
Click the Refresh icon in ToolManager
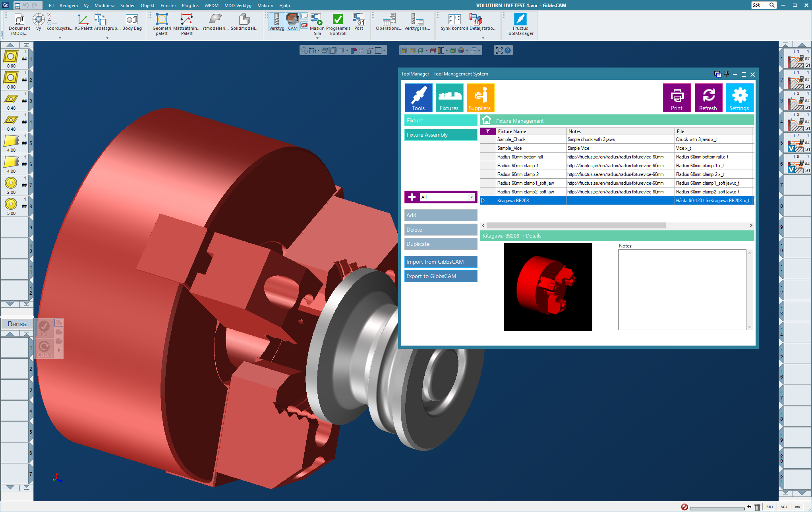[708, 98]
